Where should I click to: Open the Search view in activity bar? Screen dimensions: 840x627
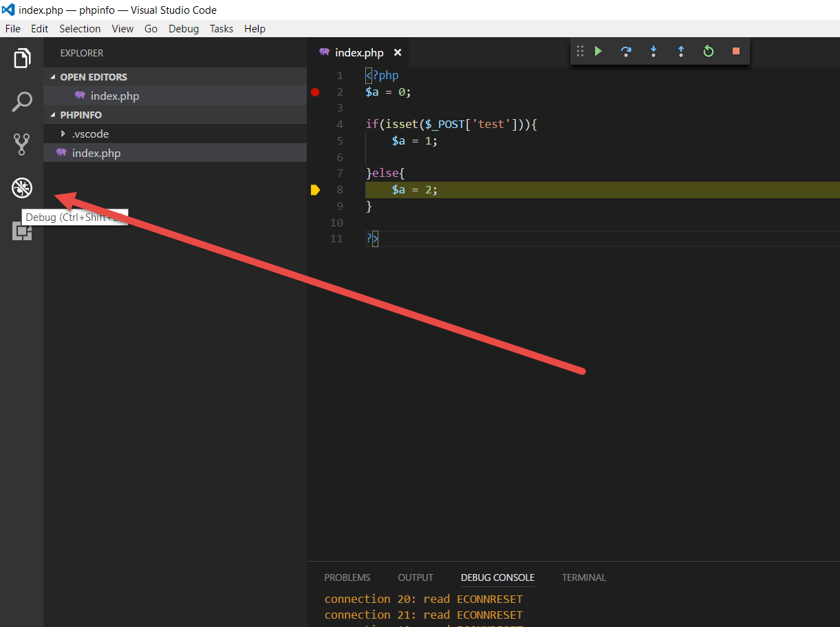click(22, 101)
